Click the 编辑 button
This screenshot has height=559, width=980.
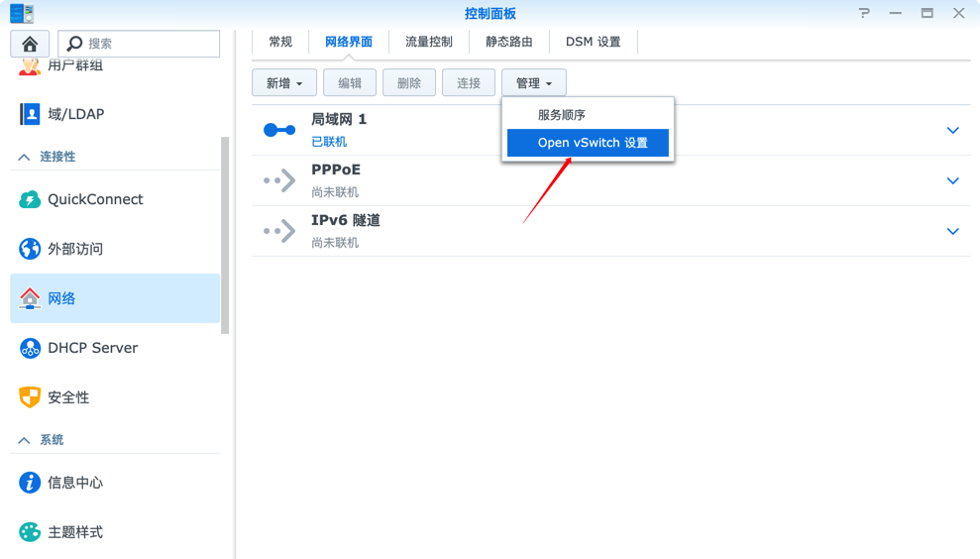click(350, 82)
